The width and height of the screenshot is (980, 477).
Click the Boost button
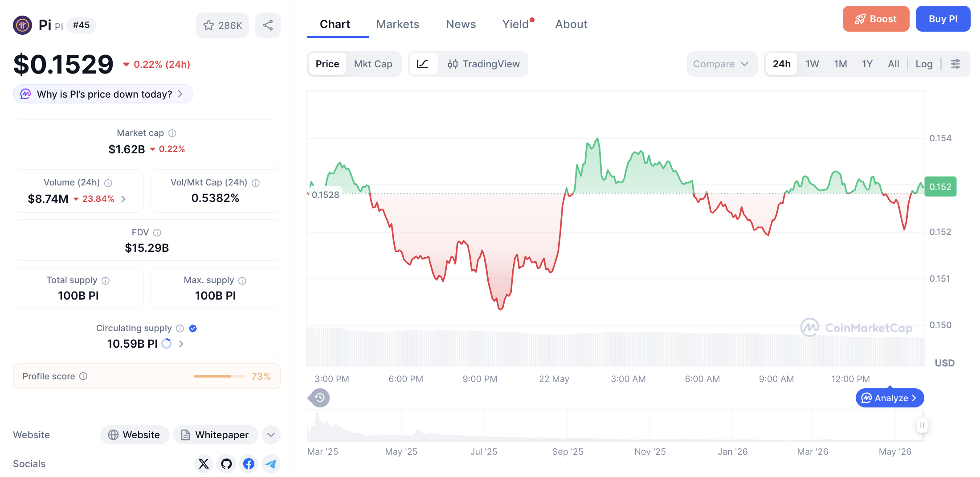pyautogui.click(x=876, y=19)
